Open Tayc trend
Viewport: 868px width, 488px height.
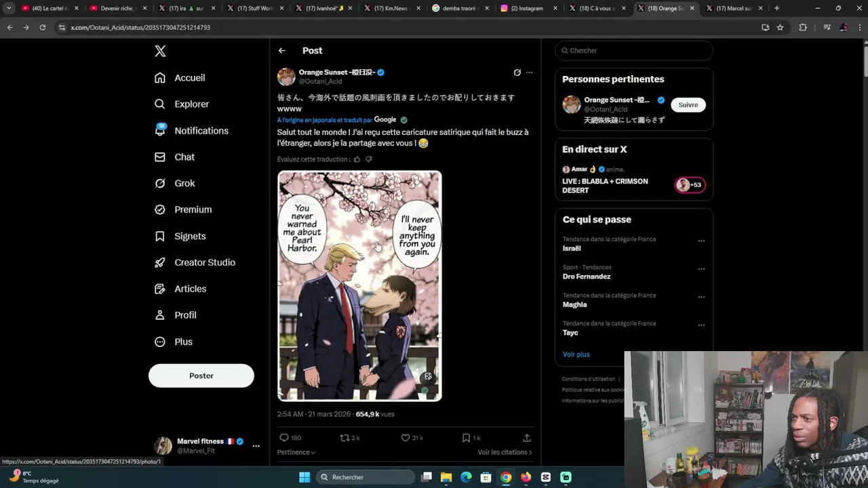[570, 333]
